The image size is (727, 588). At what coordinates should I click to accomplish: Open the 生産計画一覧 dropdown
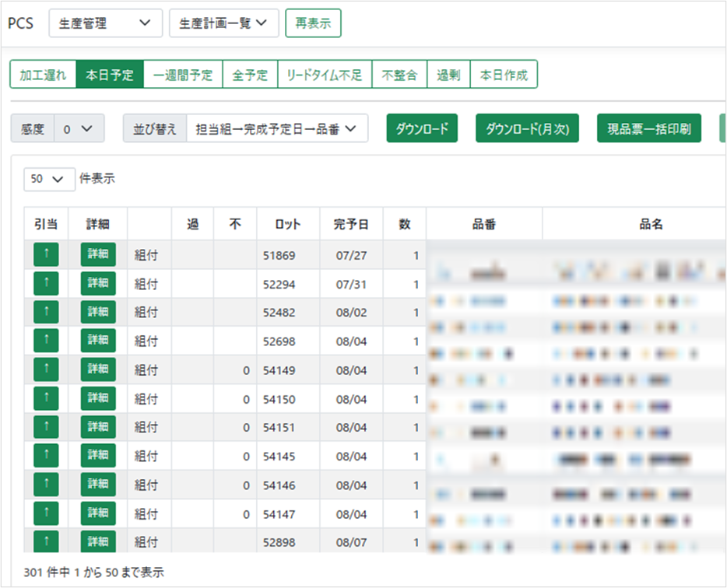point(223,23)
